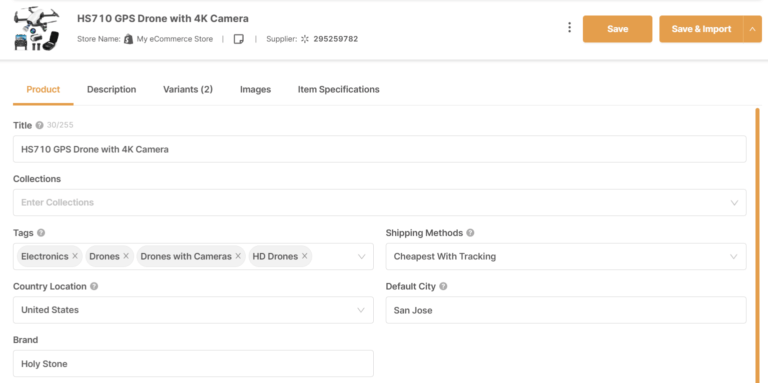Remove the Drones tag
This screenshot has height=383, width=768.
point(126,256)
